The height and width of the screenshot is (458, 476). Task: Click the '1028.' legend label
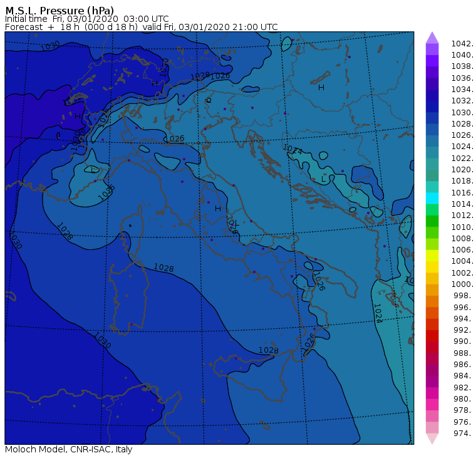(x=462, y=124)
